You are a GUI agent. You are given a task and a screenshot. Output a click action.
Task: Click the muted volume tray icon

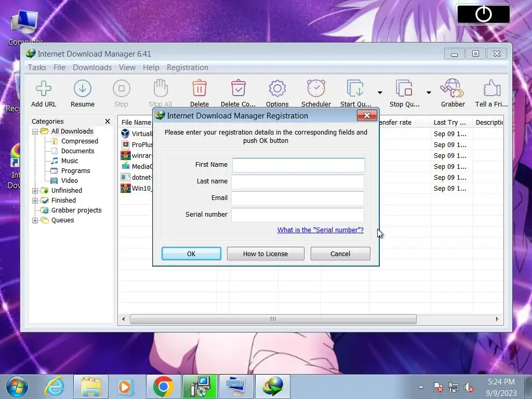pyautogui.click(x=469, y=387)
